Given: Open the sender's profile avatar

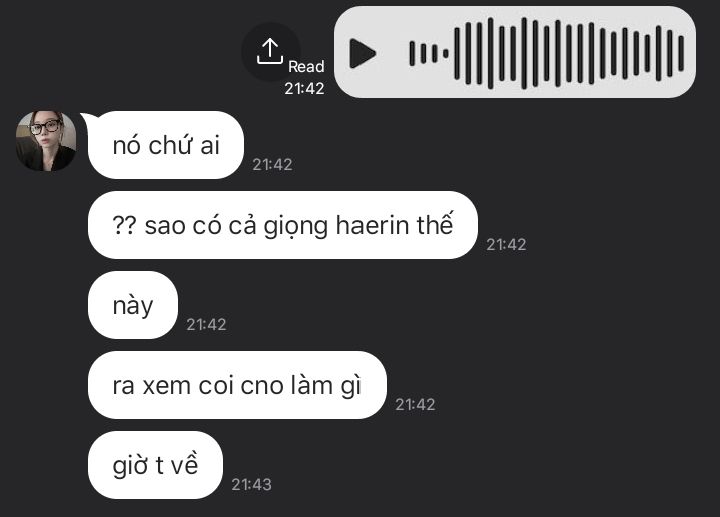Looking at the screenshot, I should (x=46, y=141).
